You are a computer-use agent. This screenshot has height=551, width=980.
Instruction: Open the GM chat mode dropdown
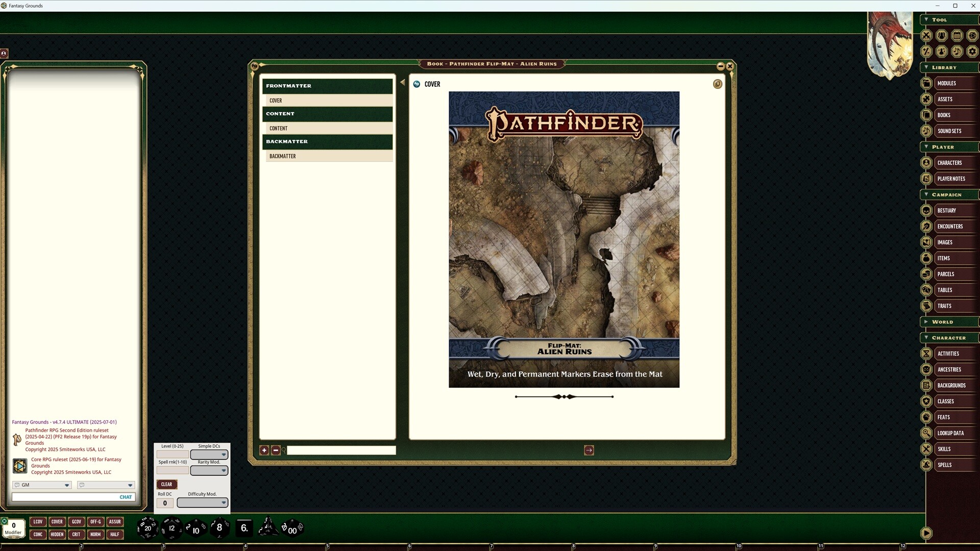[42, 485]
